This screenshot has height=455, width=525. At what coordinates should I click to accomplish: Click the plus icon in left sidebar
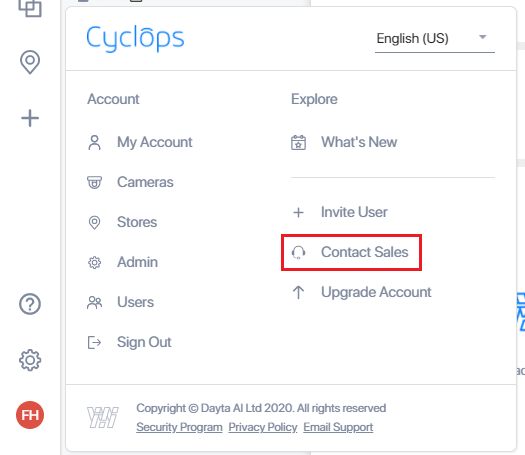click(30, 118)
